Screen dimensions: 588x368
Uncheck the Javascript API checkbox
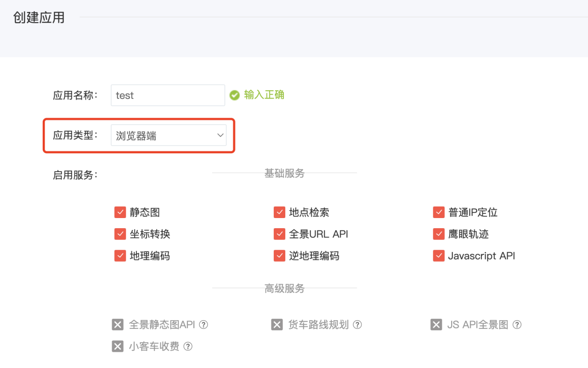(x=439, y=256)
